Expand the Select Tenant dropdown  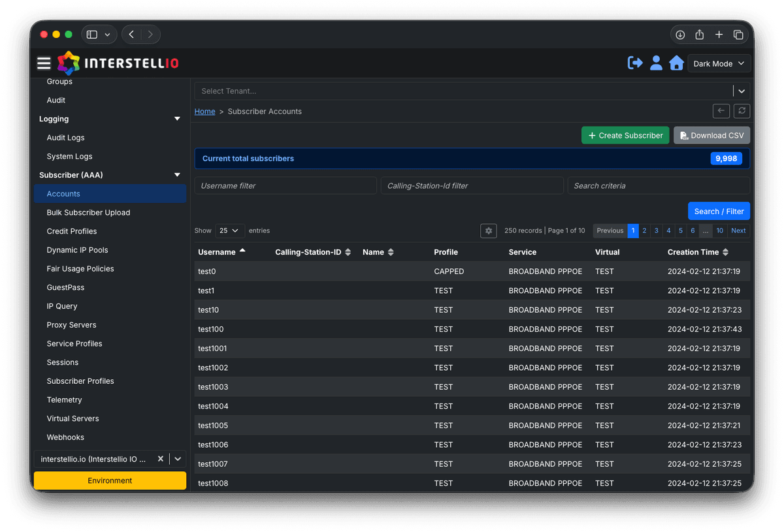742,91
